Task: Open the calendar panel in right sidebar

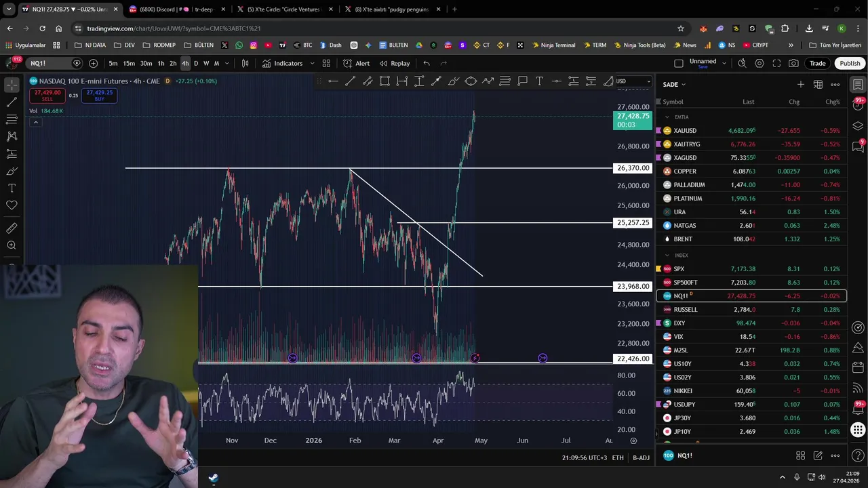Action: 858,367
